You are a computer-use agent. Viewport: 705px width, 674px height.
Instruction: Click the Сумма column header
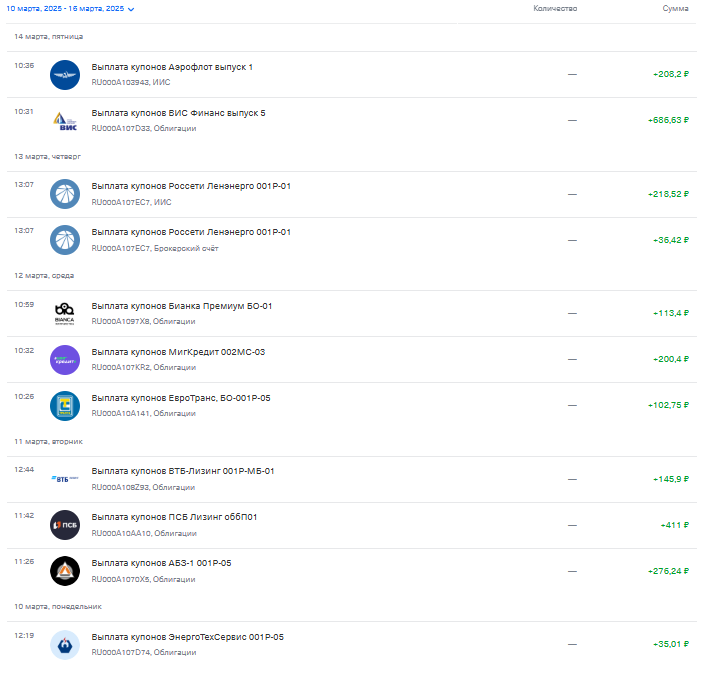tap(675, 9)
